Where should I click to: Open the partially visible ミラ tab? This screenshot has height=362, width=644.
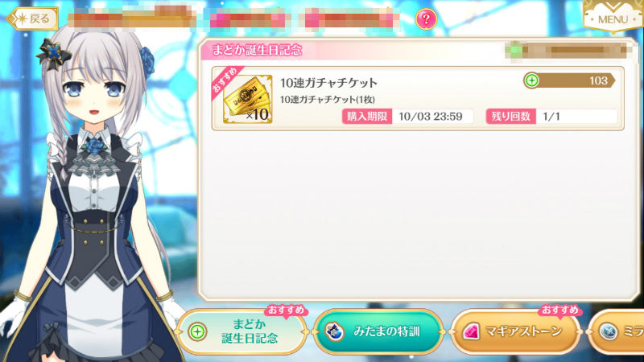[616, 331]
